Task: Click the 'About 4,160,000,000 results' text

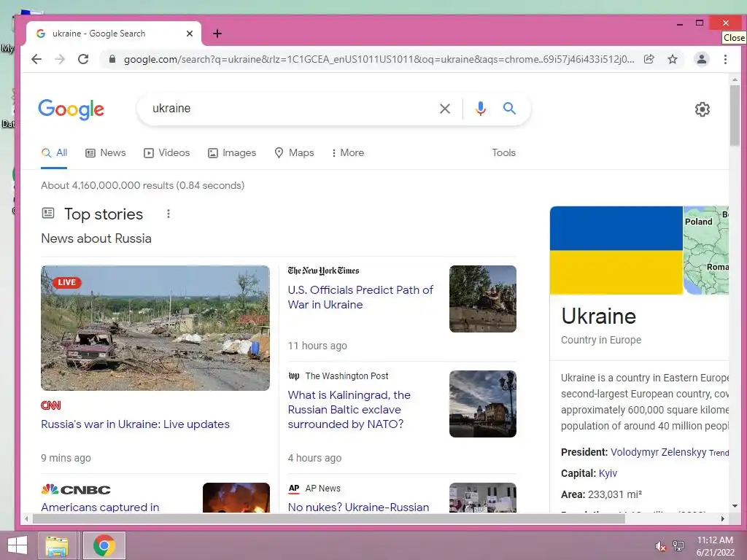Action: coord(142,185)
